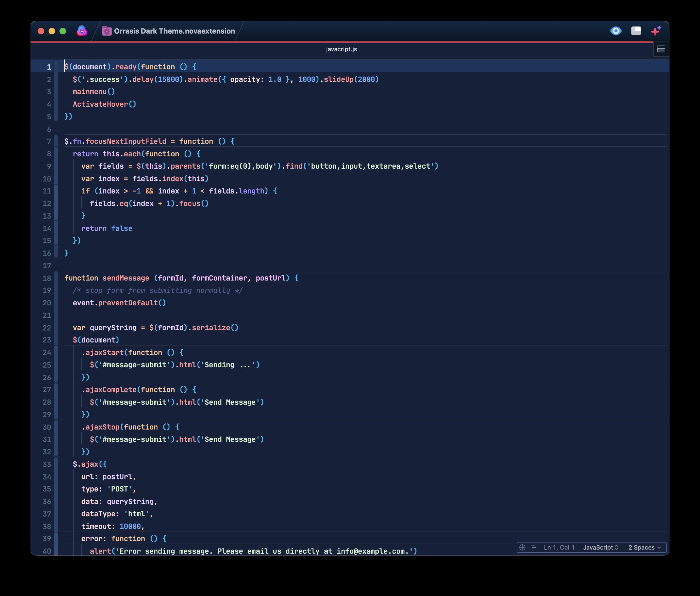
Task: Click the pink sparkle add-tab icon
Action: click(656, 31)
